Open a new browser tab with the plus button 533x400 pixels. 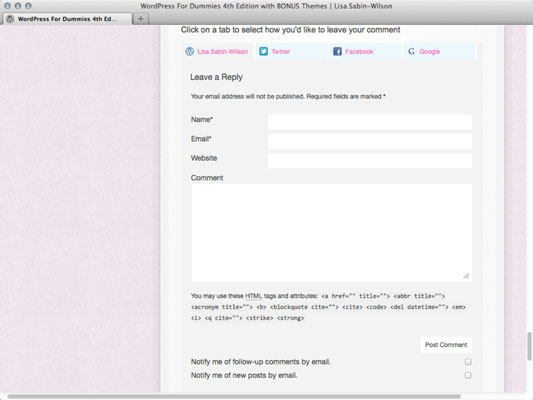tap(141, 19)
